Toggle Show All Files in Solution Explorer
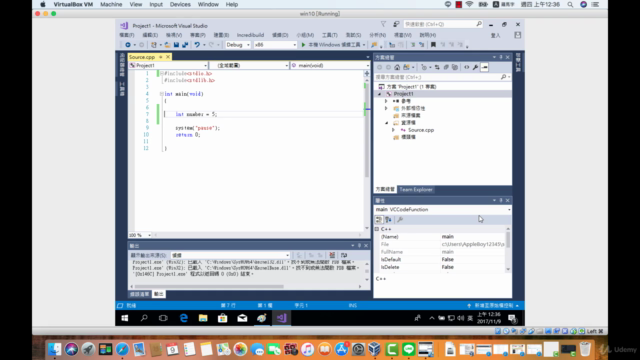 [x=455, y=67]
